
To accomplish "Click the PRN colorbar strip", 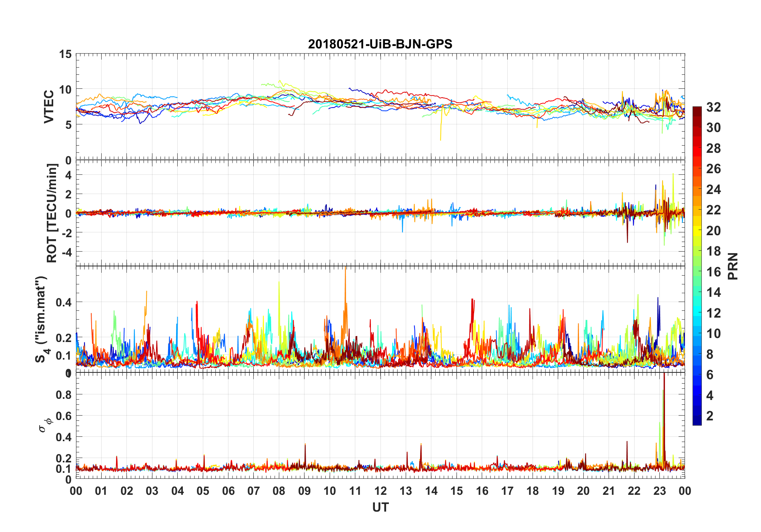I will (x=697, y=266).
